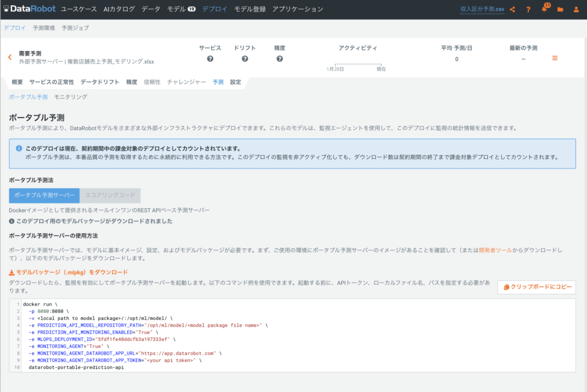The height and width of the screenshot is (392, 587).
Task: Click the activity timeline bar
Action: coord(358,65)
